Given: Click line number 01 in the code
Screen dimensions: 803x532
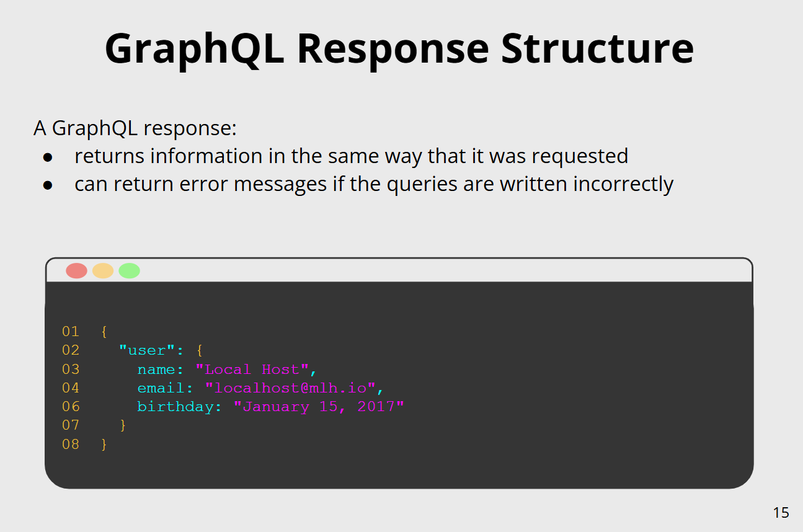Looking at the screenshot, I should click(x=71, y=332).
